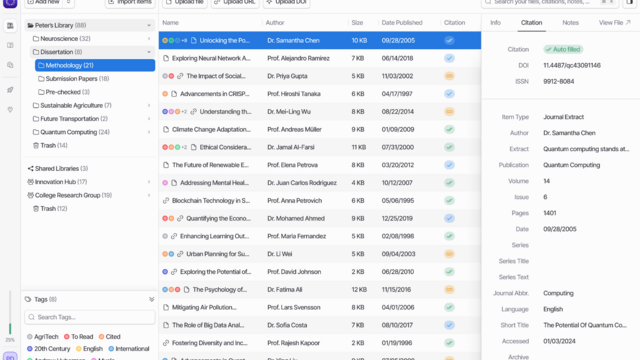The image size is (640, 360).
Task: Open the View File link
Action: (614, 23)
